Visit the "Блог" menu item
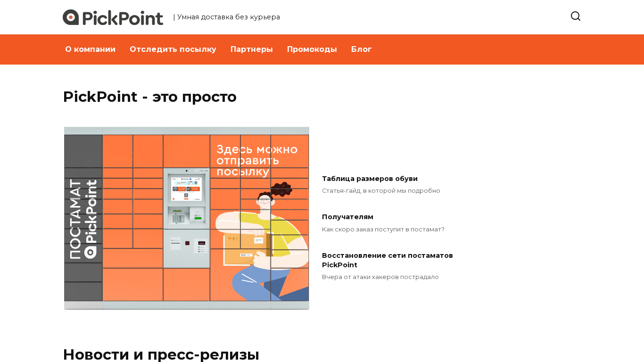The image size is (644, 362). point(362,49)
